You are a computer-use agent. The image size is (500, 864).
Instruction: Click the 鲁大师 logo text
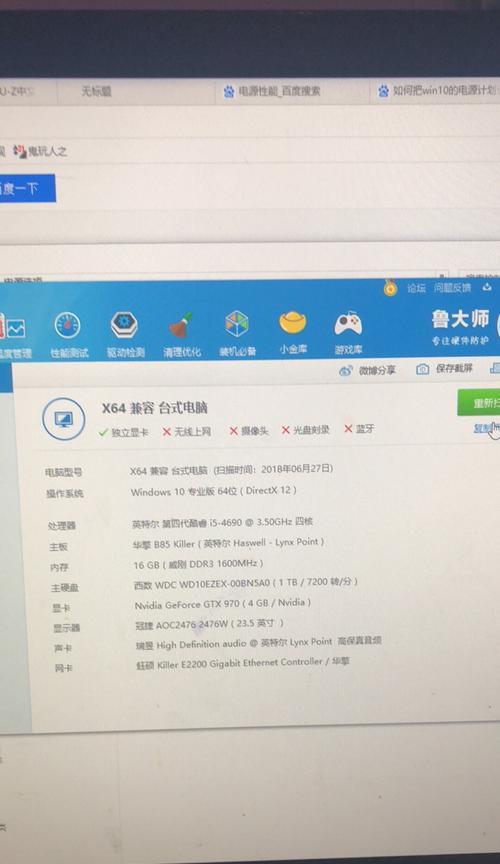460,318
